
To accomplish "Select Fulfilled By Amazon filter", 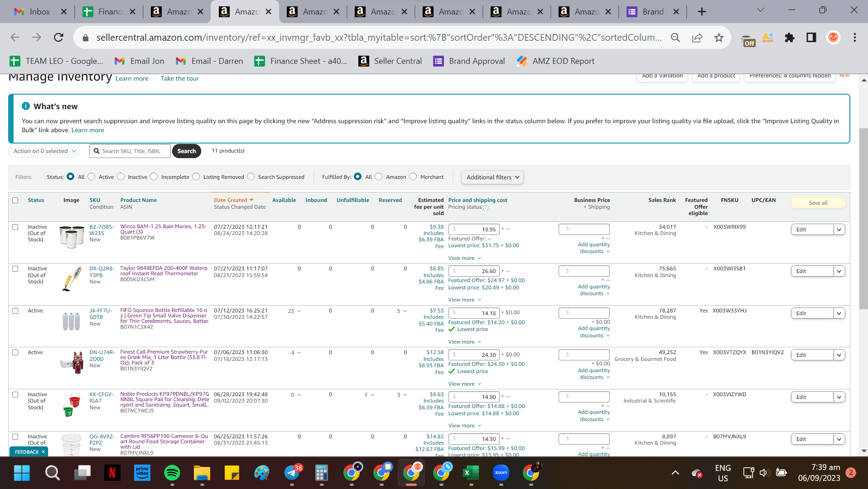I will pyautogui.click(x=379, y=177).
